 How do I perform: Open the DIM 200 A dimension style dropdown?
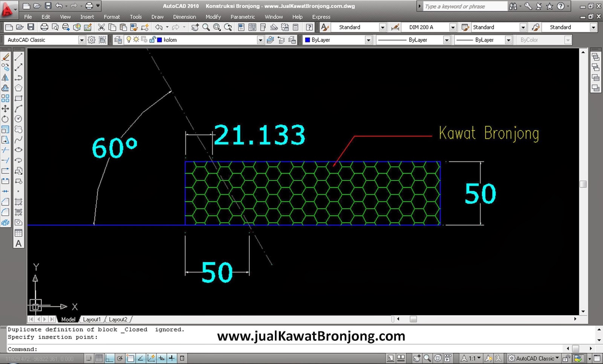tap(453, 27)
